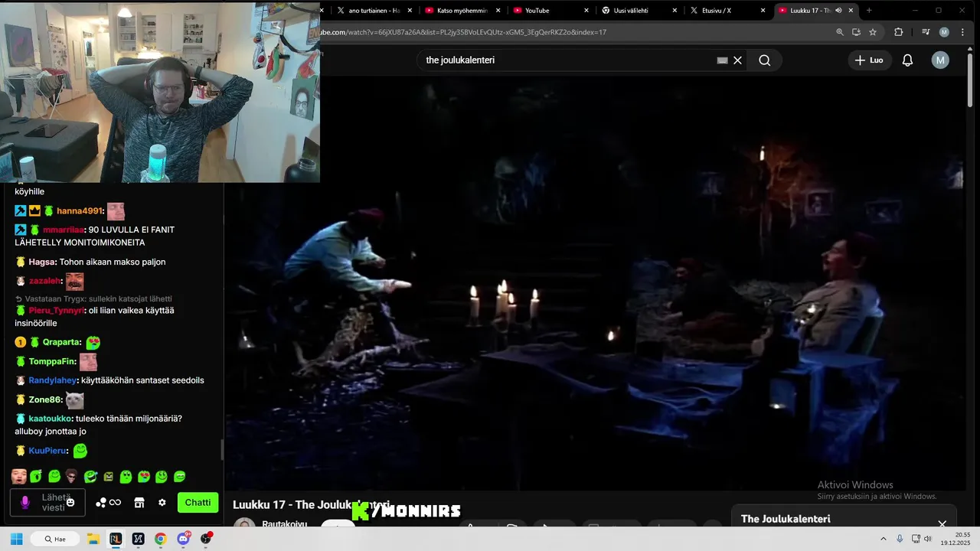Open Chrome extensions puzzle icon

(898, 32)
